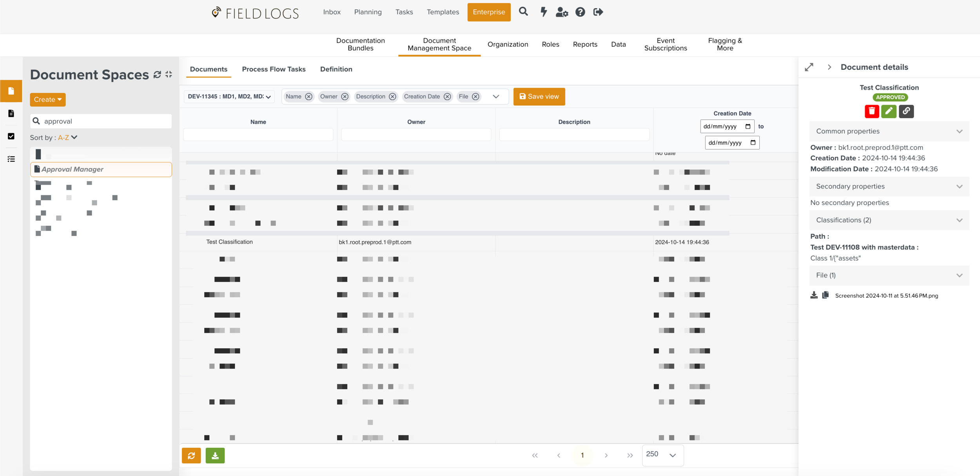This screenshot has width=980, height=476.
Task: Click the green export download icon
Action: point(215,455)
